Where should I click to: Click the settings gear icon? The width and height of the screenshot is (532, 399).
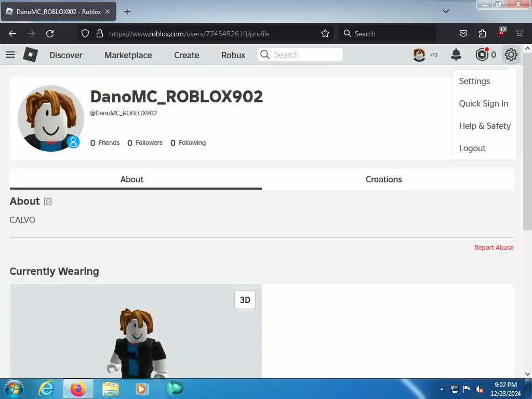[x=511, y=55]
